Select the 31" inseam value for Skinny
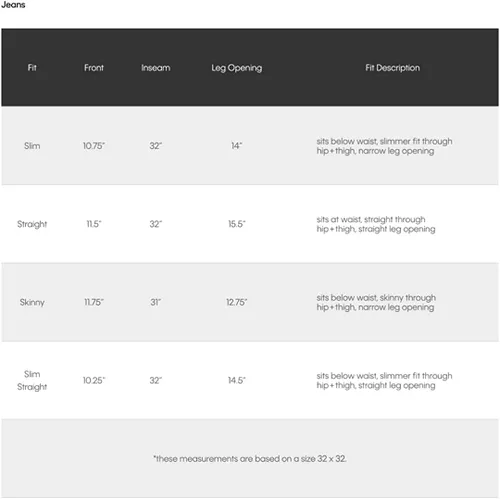The image size is (500, 499). coord(155,302)
